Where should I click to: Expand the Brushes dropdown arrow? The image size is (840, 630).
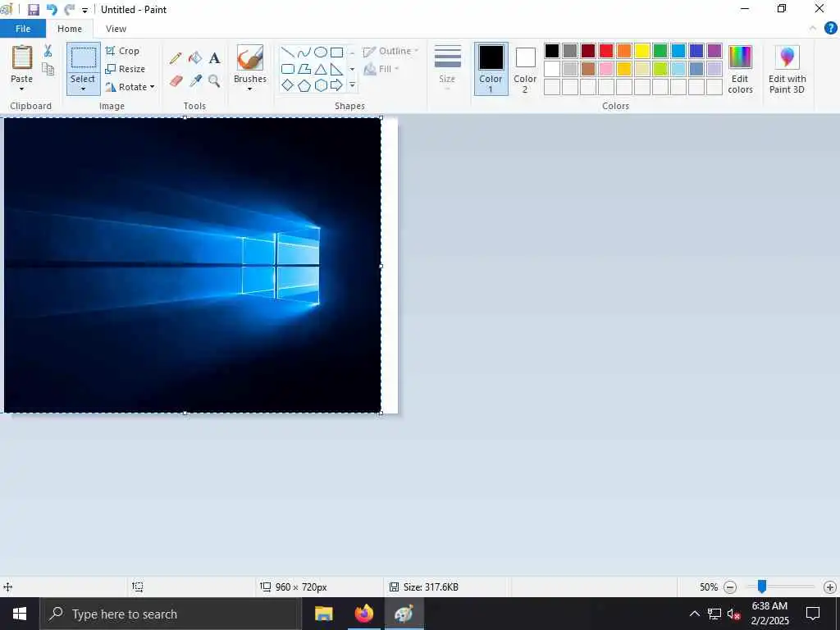249,89
